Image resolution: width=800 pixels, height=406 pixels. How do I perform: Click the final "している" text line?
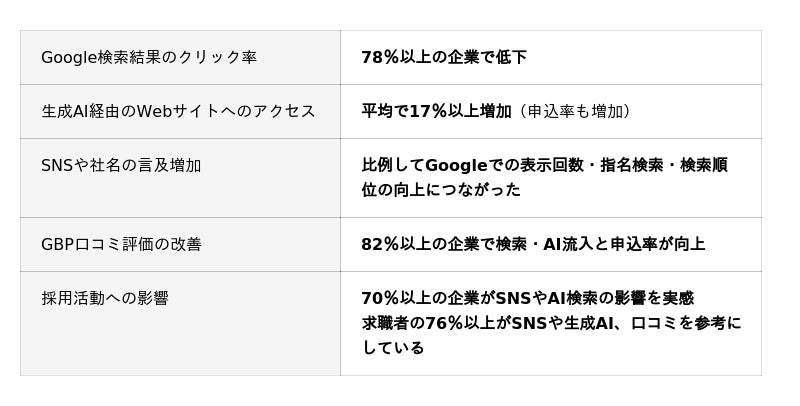point(393,348)
